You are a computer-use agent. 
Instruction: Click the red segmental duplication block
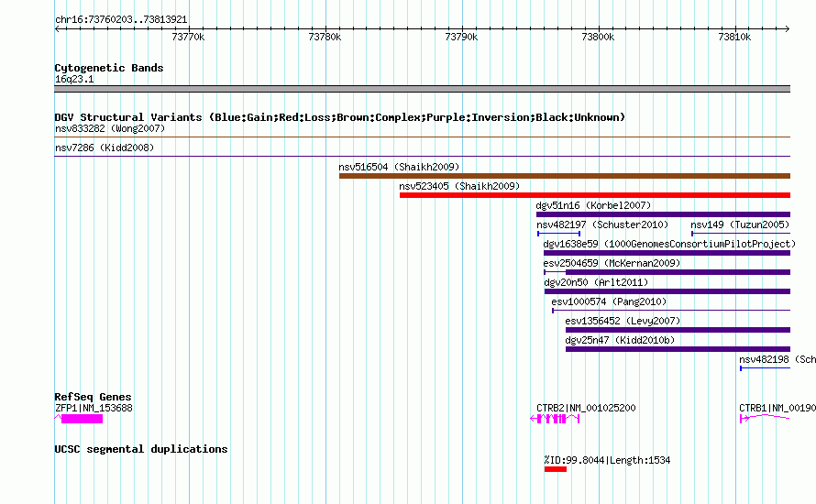[556, 469]
